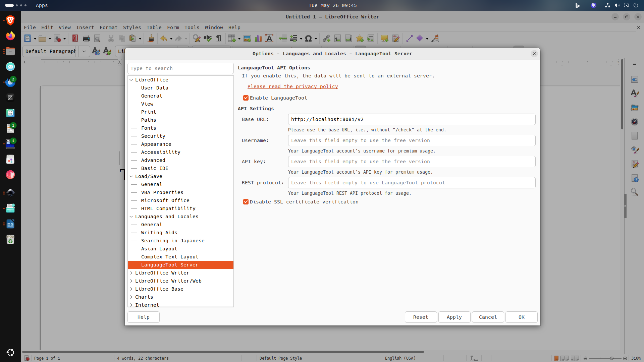The width and height of the screenshot is (644, 362).
Task: Open the File menu
Action: pos(30,27)
